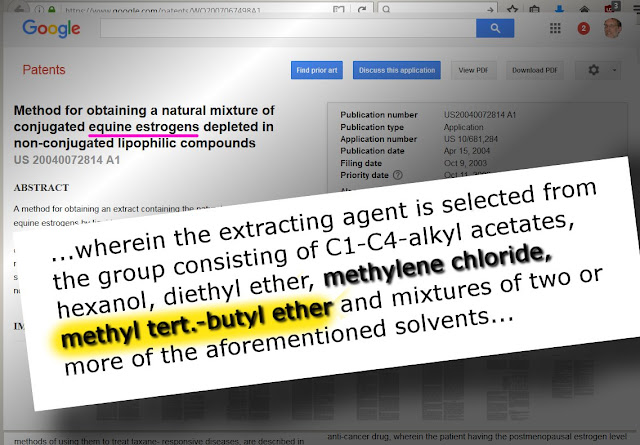Click the Google logo
The image size is (640, 445).
pyautogui.click(x=51, y=29)
